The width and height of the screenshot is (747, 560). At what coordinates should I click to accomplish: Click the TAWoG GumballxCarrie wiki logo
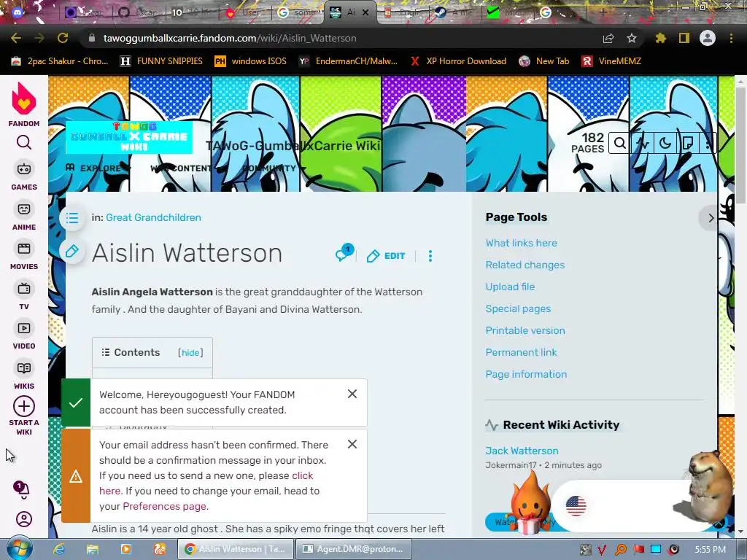[x=128, y=137]
